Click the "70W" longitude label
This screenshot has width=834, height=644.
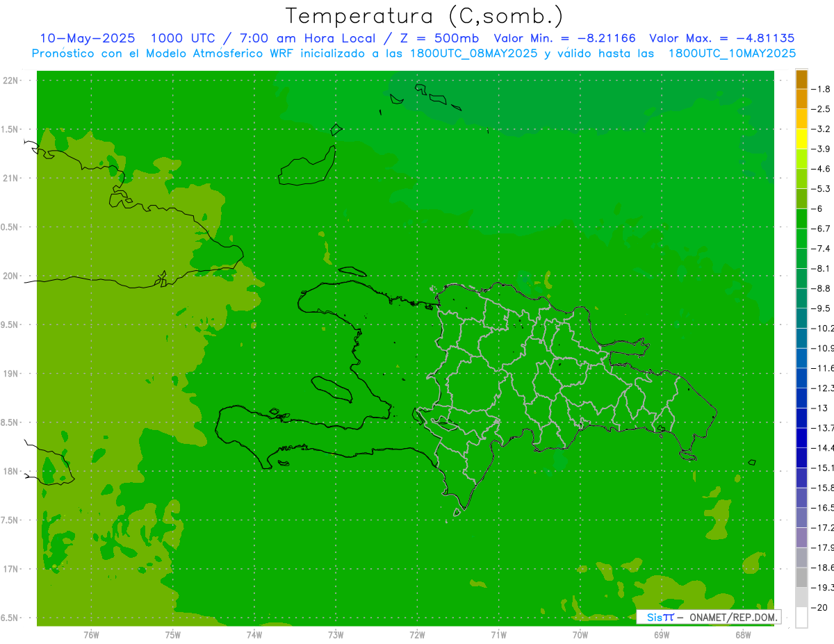[x=580, y=634]
